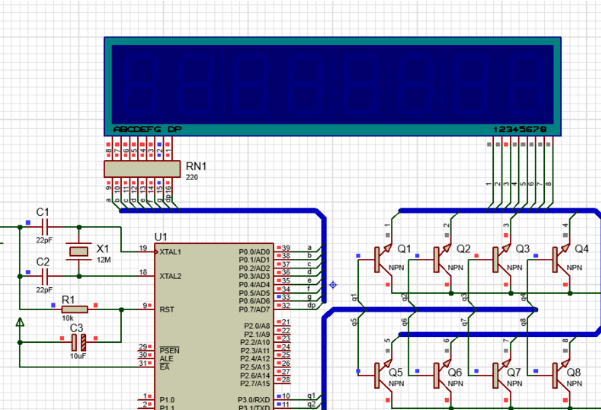
Task: Click the 220 value under RN1
Action: [192, 177]
